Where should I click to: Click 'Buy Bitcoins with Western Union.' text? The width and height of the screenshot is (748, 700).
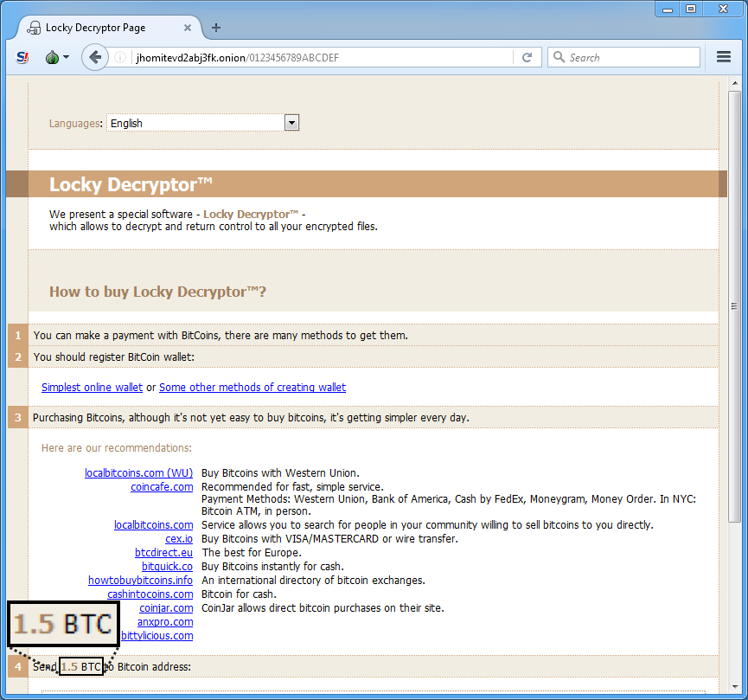point(280,472)
